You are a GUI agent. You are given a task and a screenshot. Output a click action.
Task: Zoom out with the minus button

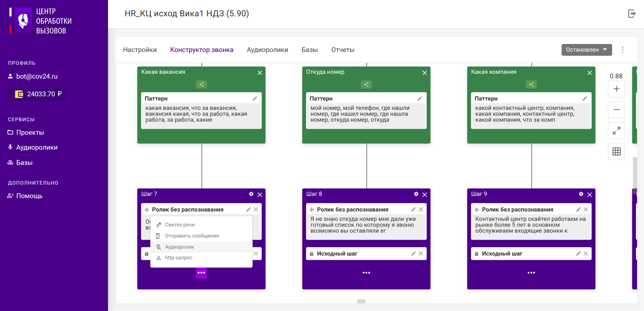click(x=616, y=110)
